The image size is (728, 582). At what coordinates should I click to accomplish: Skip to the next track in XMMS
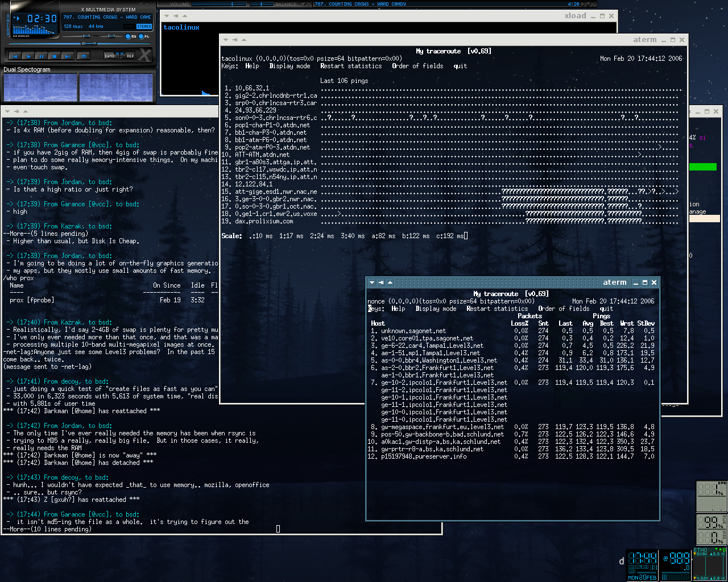point(68,56)
